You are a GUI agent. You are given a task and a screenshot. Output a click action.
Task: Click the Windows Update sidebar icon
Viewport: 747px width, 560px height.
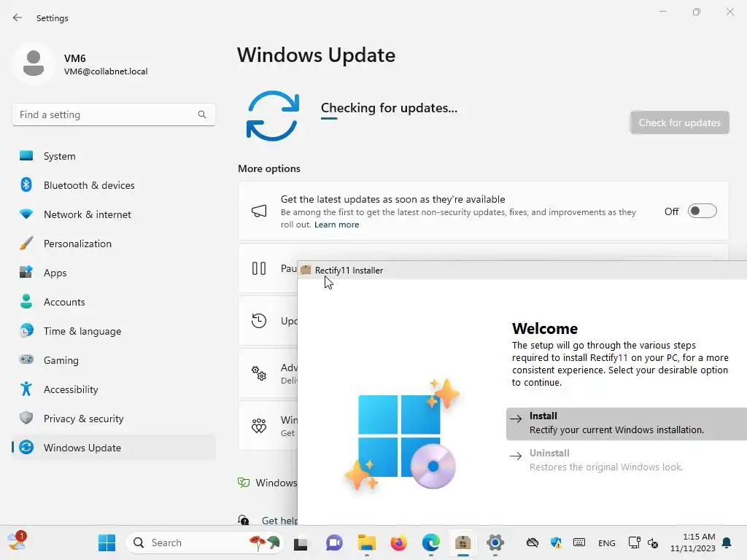click(26, 447)
